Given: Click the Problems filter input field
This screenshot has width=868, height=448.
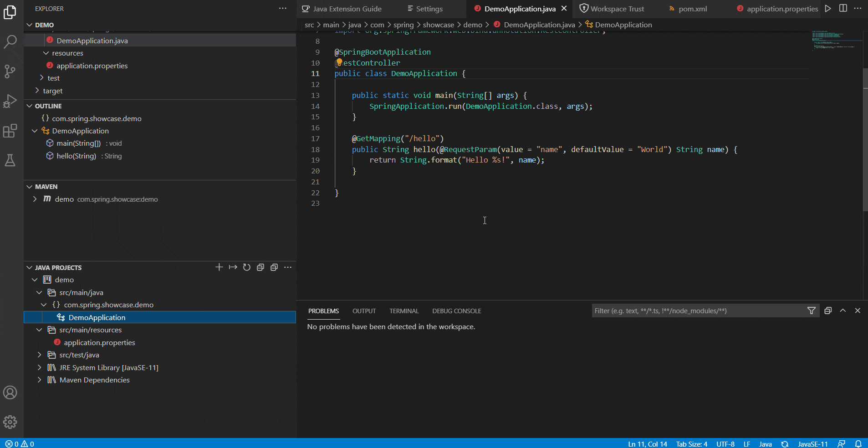Looking at the screenshot, I should [x=699, y=311].
